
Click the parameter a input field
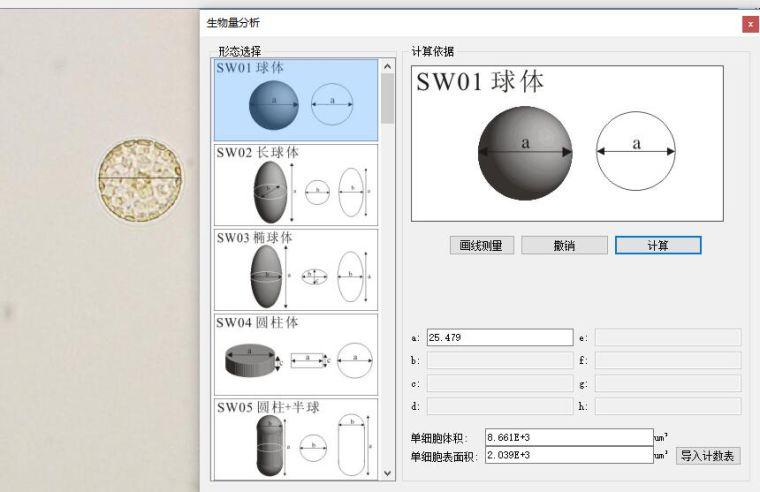click(499, 338)
